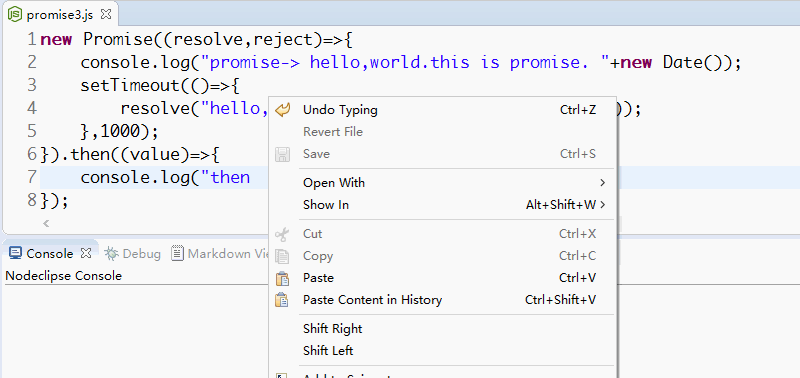800x378 pixels.
Task: Expand the Show In submenu arrow
Action: 603,205
